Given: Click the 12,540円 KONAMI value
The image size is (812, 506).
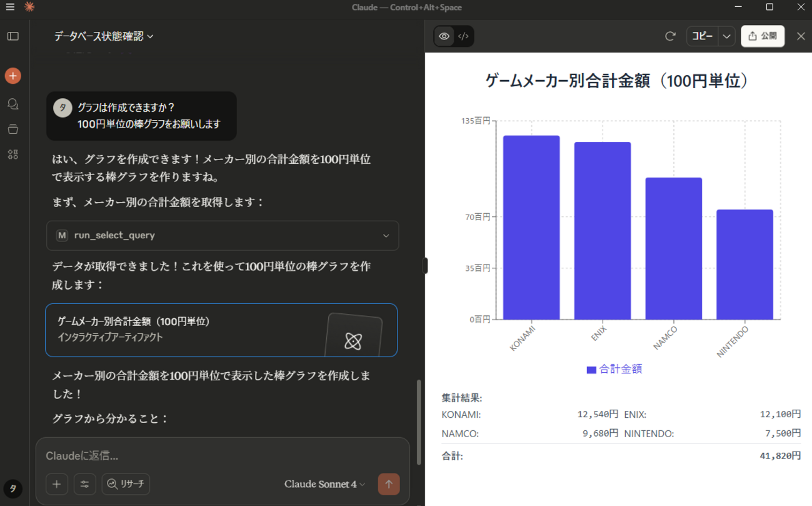Looking at the screenshot, I should 598,414.
